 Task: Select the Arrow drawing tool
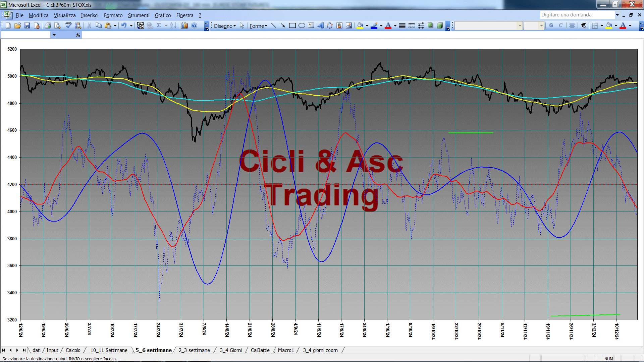pyautogui.click(x=283, y=25)
